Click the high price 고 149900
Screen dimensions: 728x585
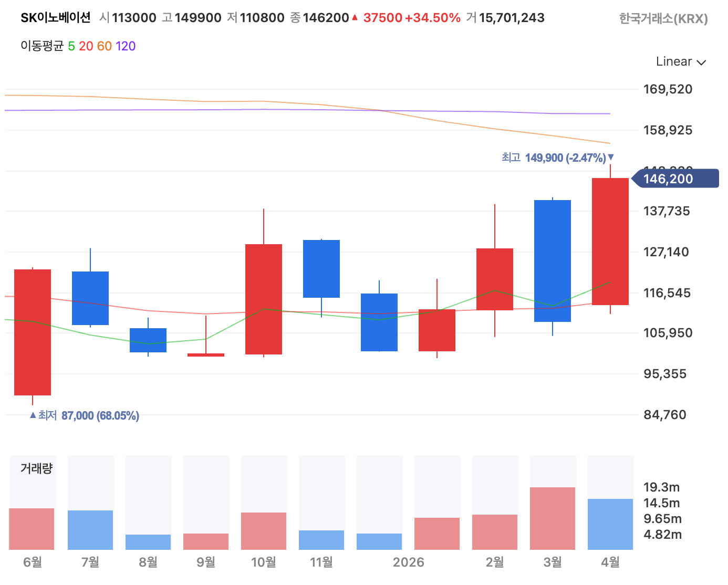click(x=192, y=18)
